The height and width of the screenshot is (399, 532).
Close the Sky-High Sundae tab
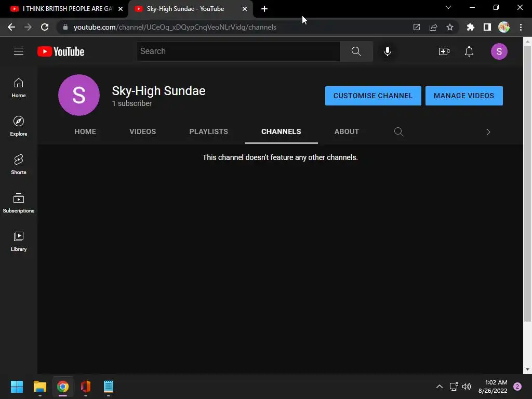click(x=244, y=9)
